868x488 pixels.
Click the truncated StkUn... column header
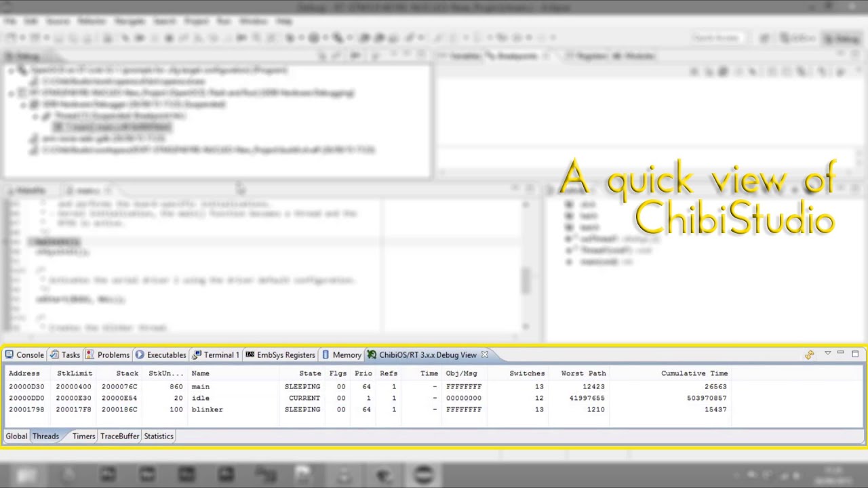coord(165,373)
